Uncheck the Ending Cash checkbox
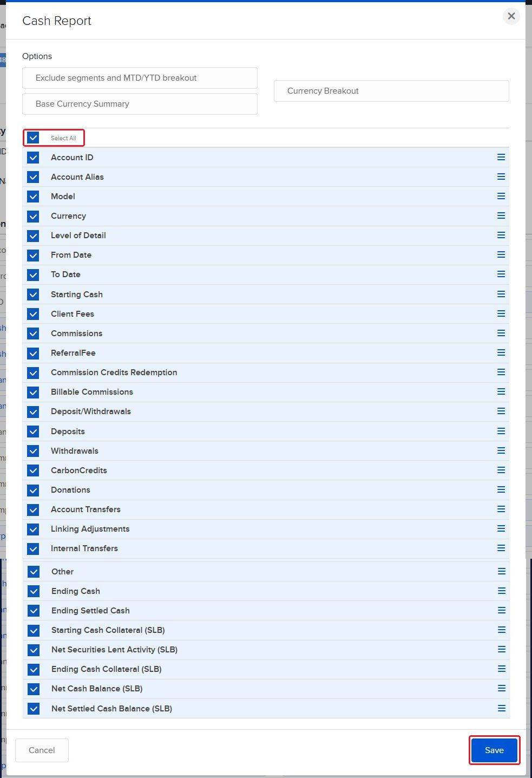532x778 pixels. point(34,591)
